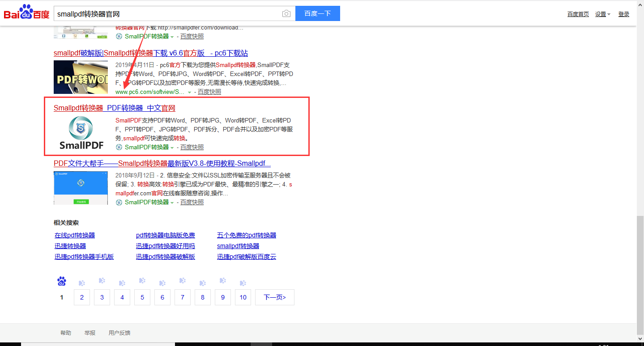Click paw icon above page 10
The height and width of the screenshot is (346, 644).
point(243,283)
